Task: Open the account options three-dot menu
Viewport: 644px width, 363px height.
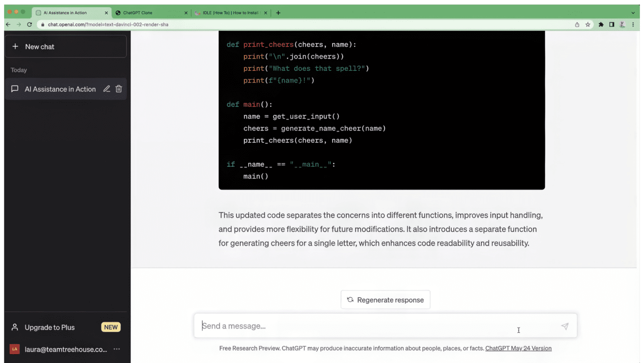Action: (x=117, y=349)
